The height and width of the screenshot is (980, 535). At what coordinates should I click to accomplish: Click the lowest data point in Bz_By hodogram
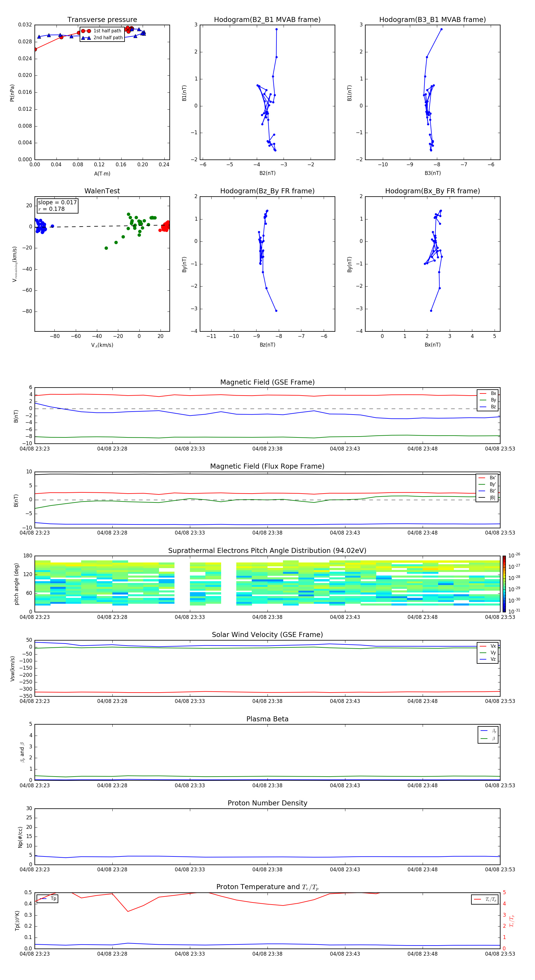(276, 311)
